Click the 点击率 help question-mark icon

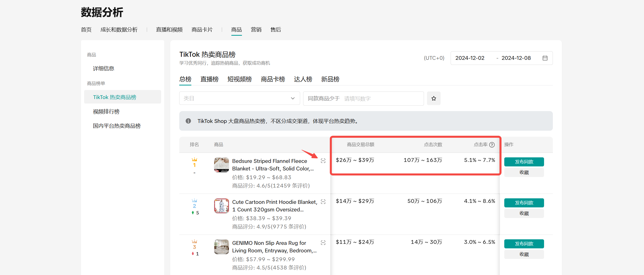tap(492, 145)
